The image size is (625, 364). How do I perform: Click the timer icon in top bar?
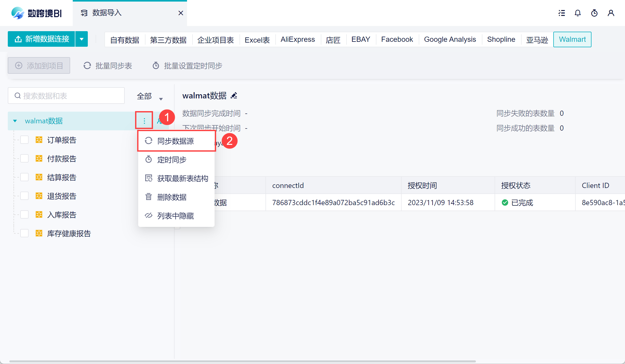click(594, 13)
